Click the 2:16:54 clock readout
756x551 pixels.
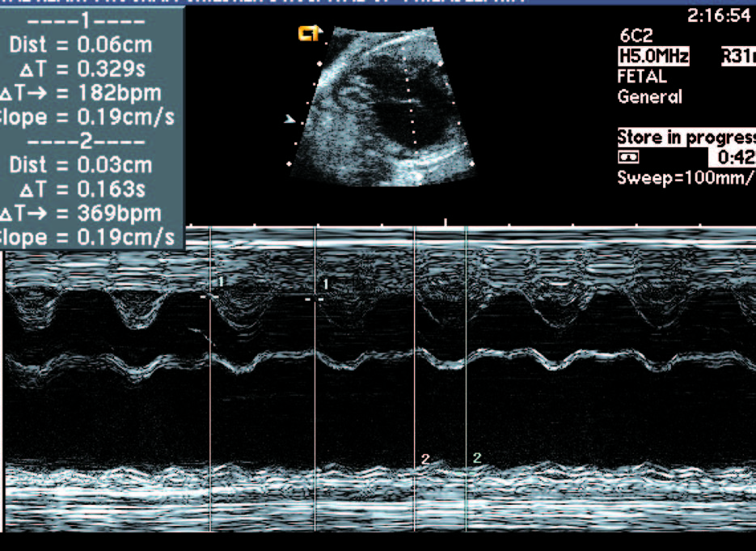coord(719,15)
